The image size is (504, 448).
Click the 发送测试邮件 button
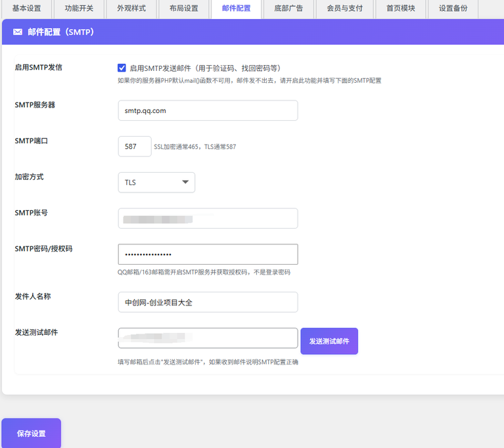[x=329, y=341]
